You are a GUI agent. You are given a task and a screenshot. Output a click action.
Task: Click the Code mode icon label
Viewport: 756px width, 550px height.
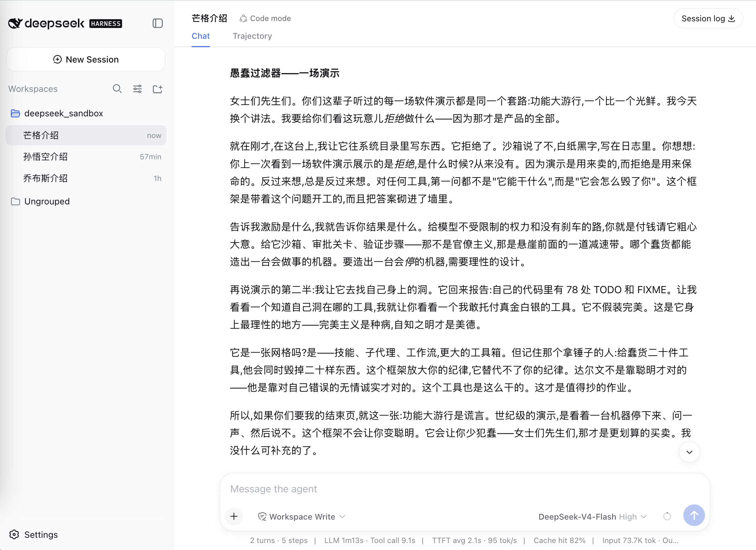(265, 18)
